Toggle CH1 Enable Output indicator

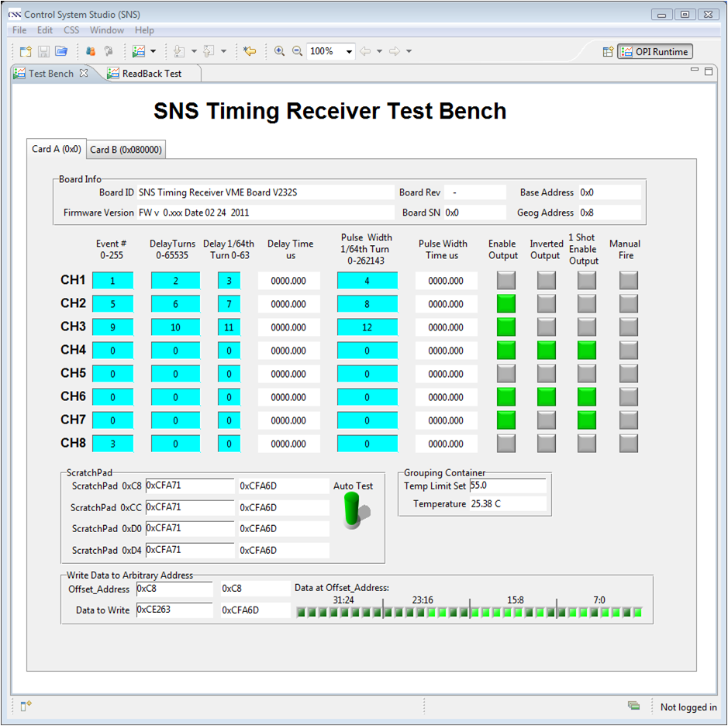[x=506, y=281]
